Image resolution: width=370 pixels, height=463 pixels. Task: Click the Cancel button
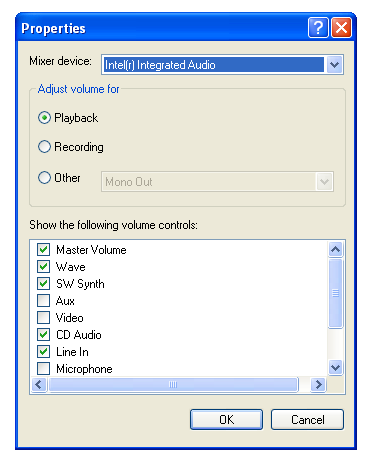pyautogui.click(x=307, y=419)
